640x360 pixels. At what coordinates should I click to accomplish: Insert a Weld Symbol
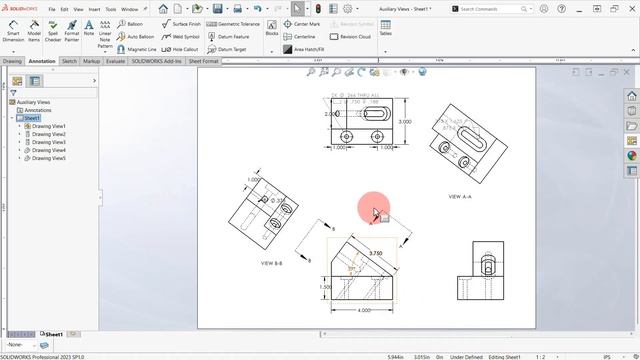point(180,37)
